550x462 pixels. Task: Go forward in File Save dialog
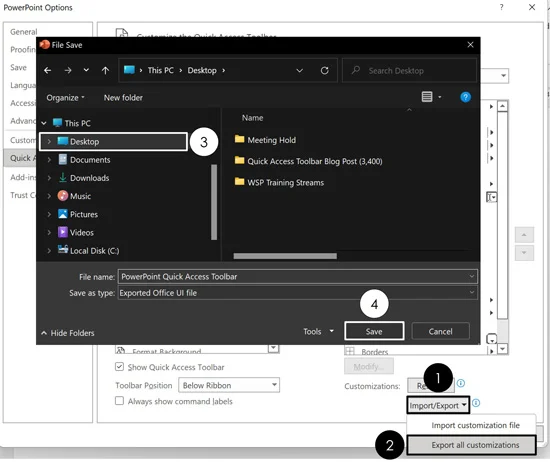click(x=68, y=71)
